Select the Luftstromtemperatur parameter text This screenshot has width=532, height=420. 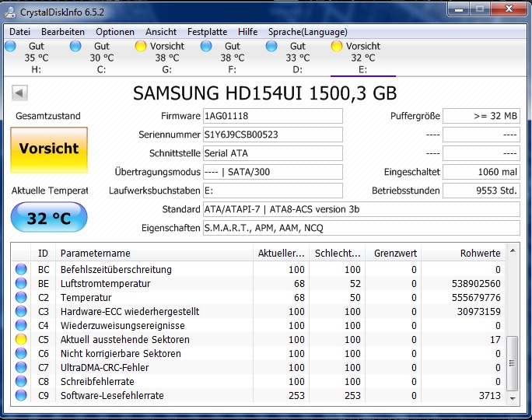[x=105, y=284]
